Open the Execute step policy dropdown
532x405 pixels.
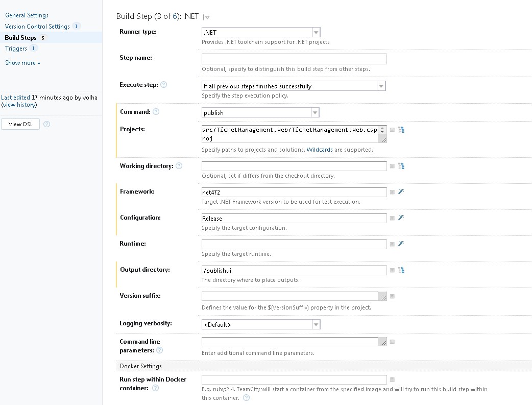294,86
